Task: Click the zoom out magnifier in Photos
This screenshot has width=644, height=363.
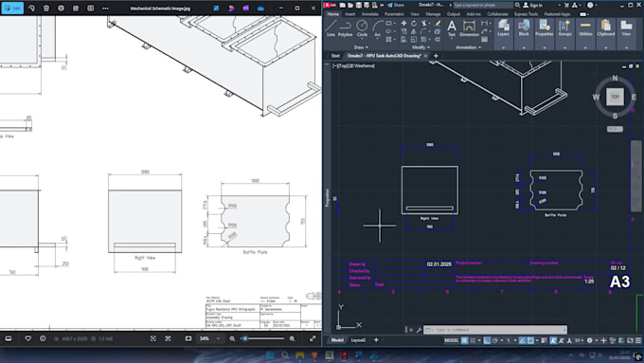Action: pos(232,338)
